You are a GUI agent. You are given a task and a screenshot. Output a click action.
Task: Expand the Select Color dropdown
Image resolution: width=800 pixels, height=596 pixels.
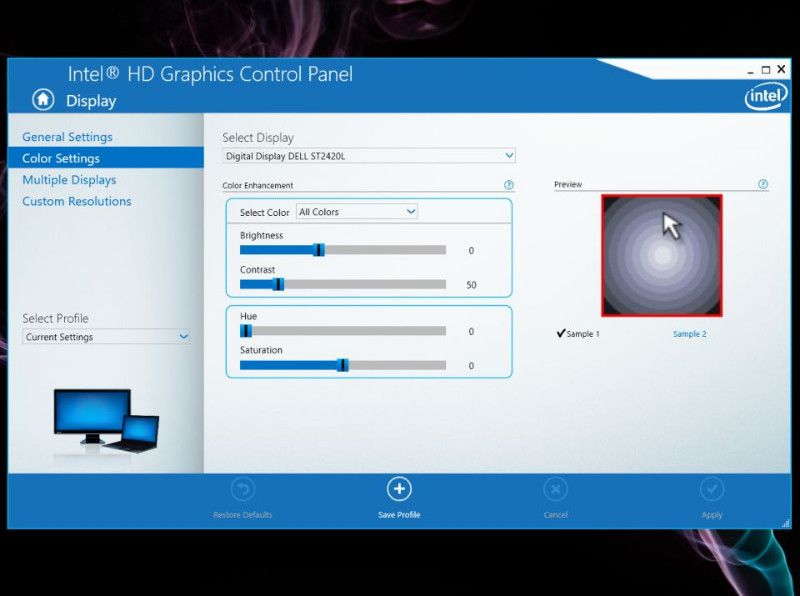pyautogui.click(x=357, y=212)
